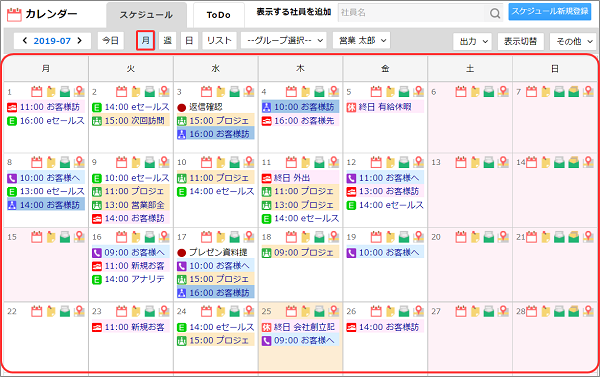
Task: Click the 表示切替 button
Action: point(520,41)
